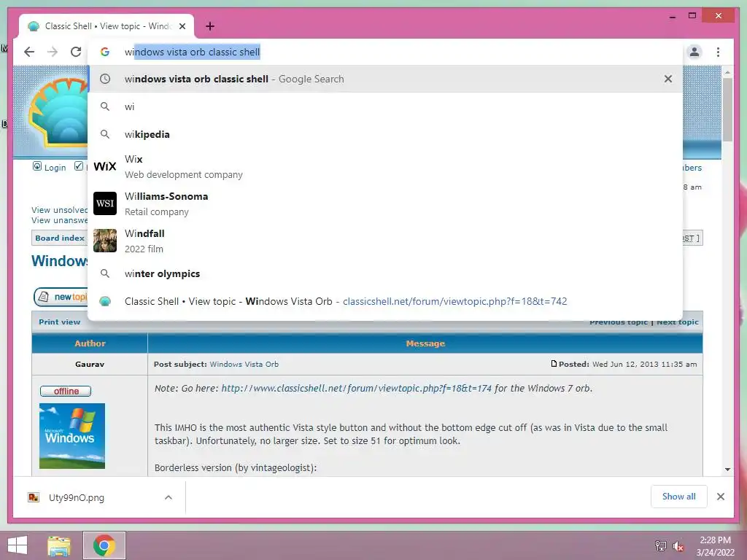Reload the current page
This screenshot has height=560, width=747.
pos(76,52)
